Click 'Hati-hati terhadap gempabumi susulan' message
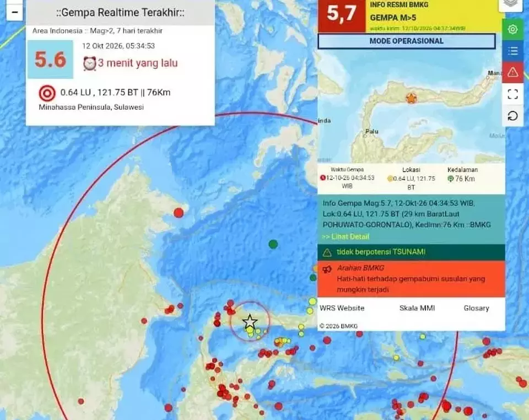Screen dimensions: 529x420 [411, 284]
